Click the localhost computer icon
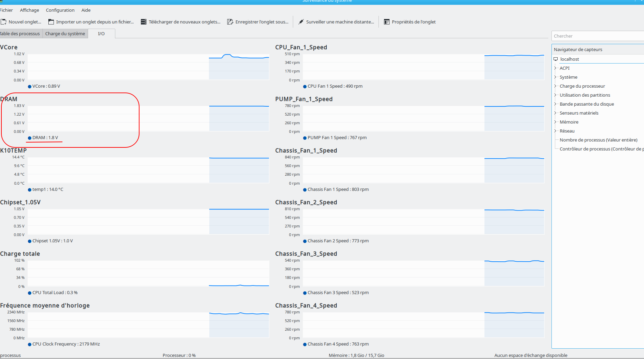The height and width of the screenshot is (359, 644). click(x=556, y=59)
